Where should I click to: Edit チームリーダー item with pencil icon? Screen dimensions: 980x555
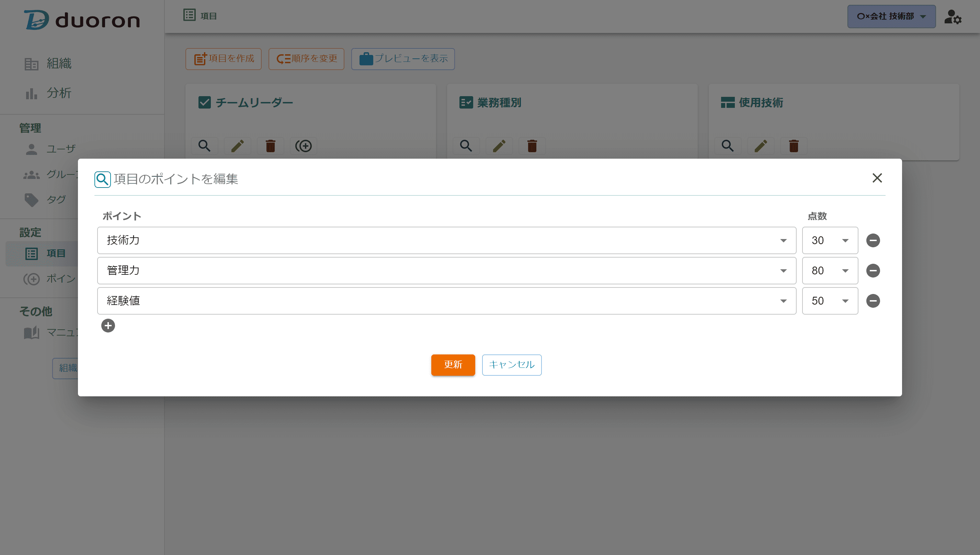[237, 146]
